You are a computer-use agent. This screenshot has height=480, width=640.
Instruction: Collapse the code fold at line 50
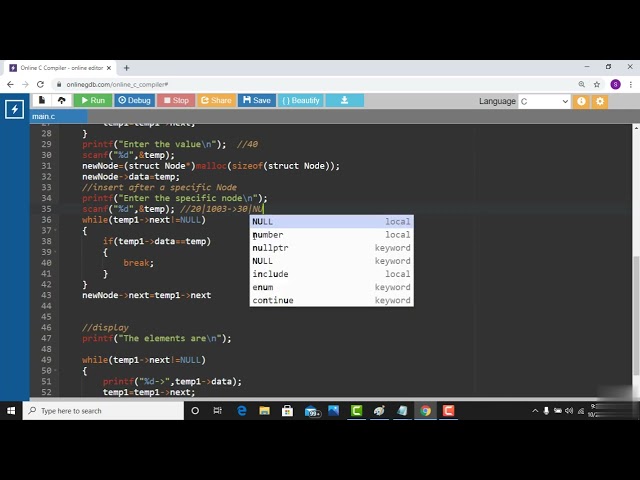point(56,371)
